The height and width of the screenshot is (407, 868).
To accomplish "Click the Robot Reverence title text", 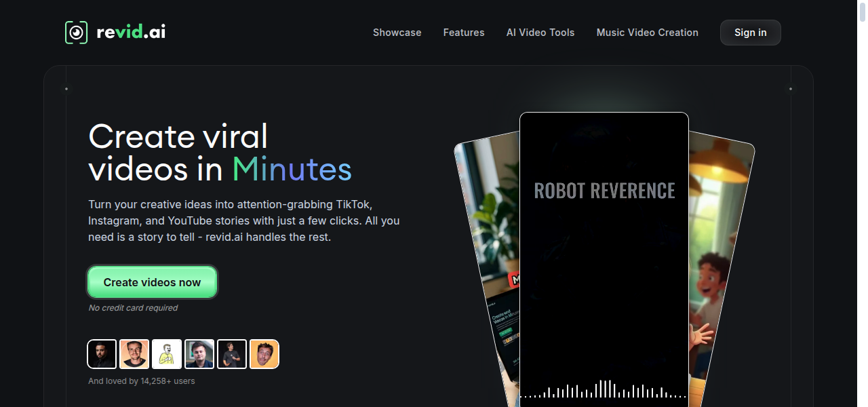I will click(x=604, y=191).
